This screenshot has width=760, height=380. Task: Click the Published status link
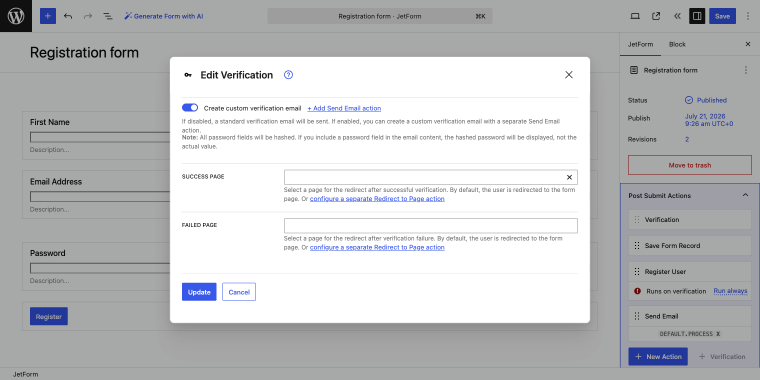pyautogui.click(x=706, y=100)
